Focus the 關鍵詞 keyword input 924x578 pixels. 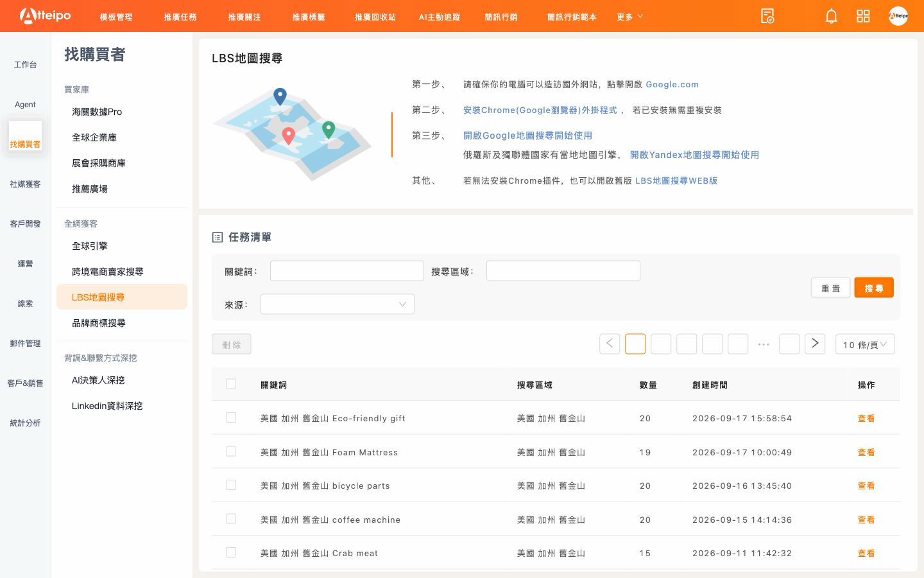pyautogui.click(x=347, y=271)
